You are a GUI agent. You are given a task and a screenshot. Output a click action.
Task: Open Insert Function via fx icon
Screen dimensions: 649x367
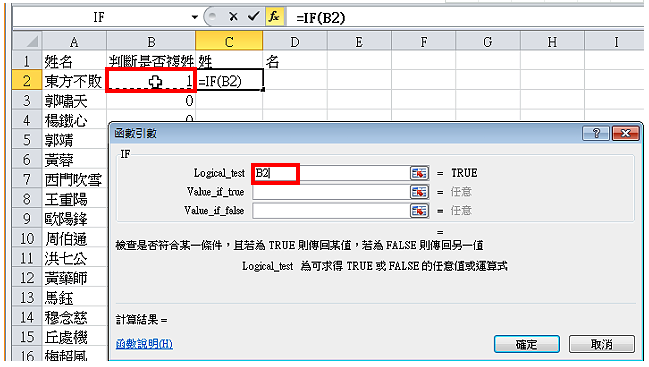click(x=274, y=17)
